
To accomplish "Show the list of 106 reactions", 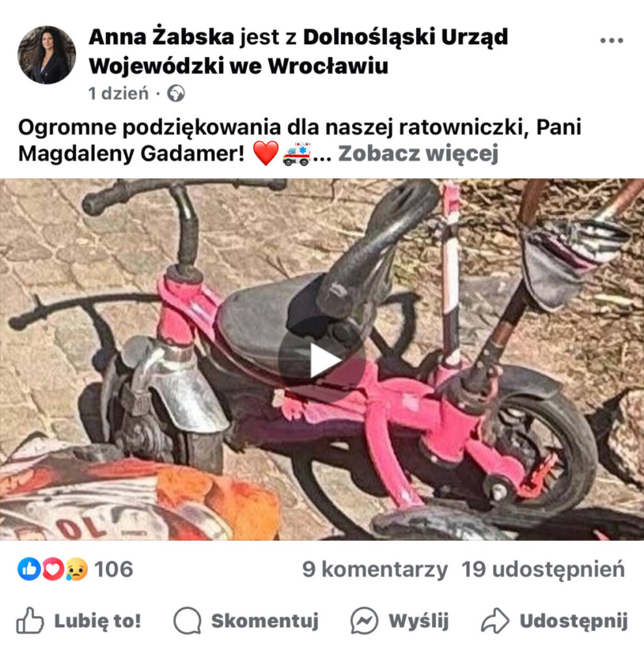I will tap(113, 569).
